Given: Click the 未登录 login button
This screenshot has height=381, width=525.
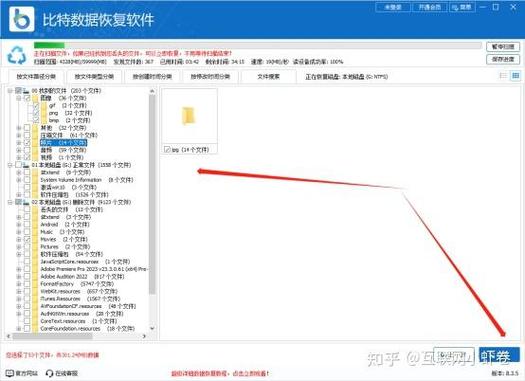Looking at the screenshot, I should pos(393,7).
